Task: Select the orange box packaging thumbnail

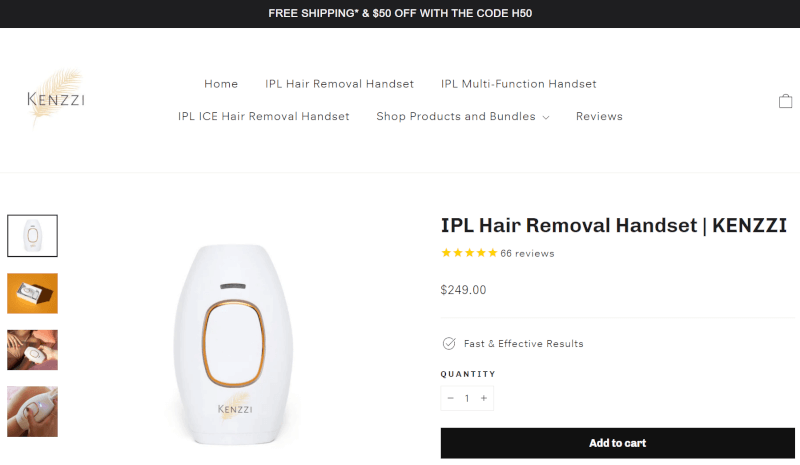Action: (x=32, y=293)
